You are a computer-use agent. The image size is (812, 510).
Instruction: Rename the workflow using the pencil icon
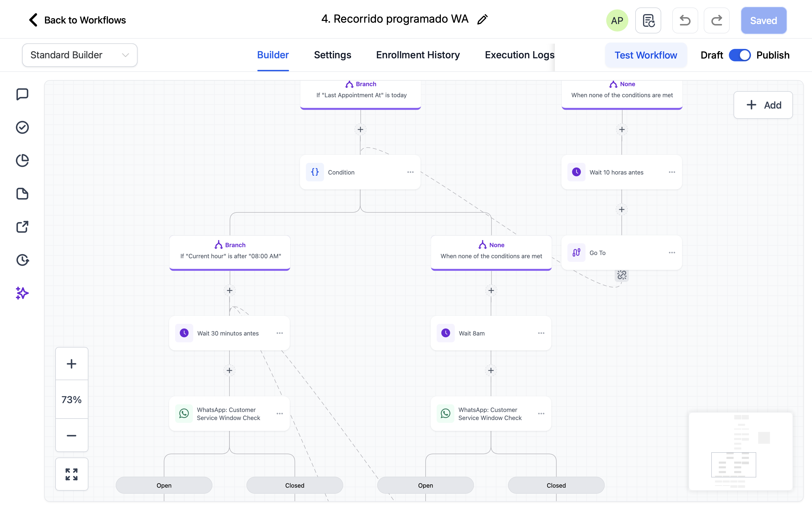click(482, 19)
